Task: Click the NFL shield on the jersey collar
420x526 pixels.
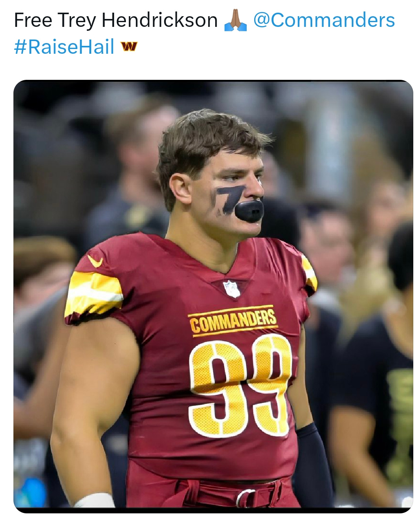Action: [232, 288]
